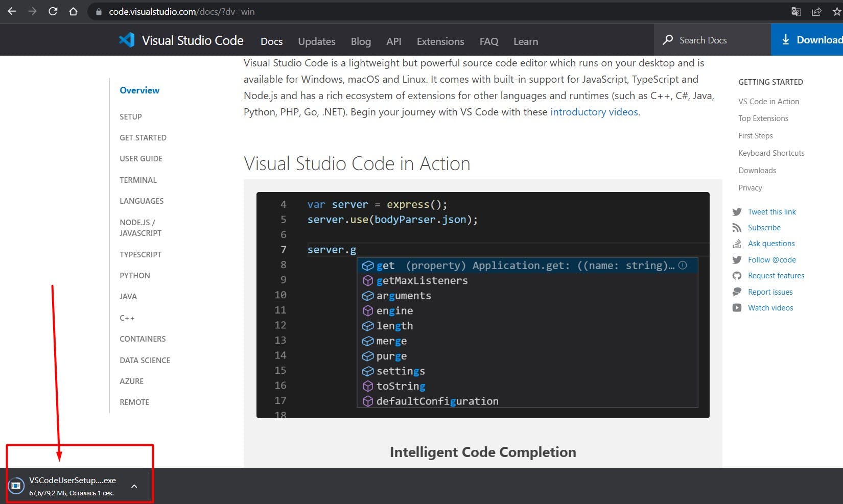Click the cube icon beside arguments
The height and width of the screenshot is (504, 843).
click(368, 296)
